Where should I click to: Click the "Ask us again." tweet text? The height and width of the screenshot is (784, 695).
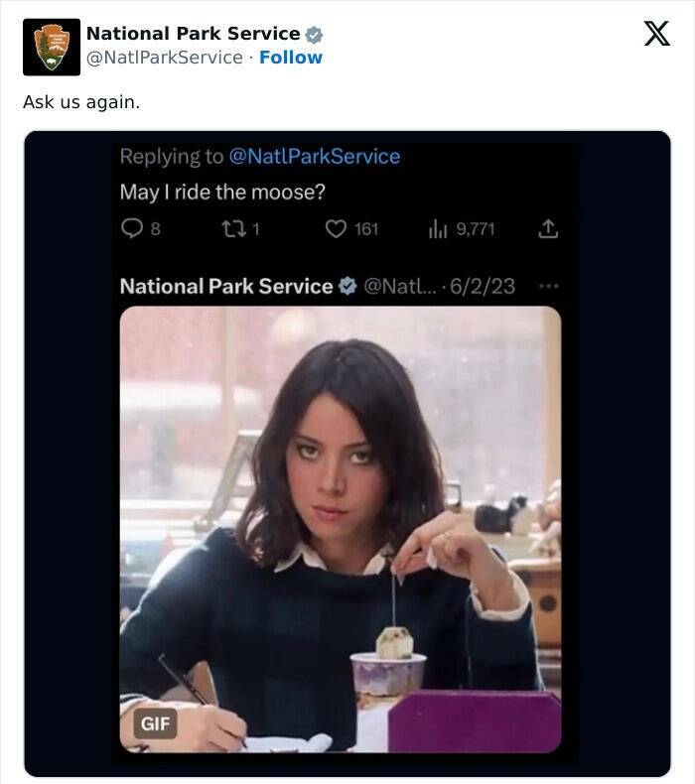coord(81,102)
